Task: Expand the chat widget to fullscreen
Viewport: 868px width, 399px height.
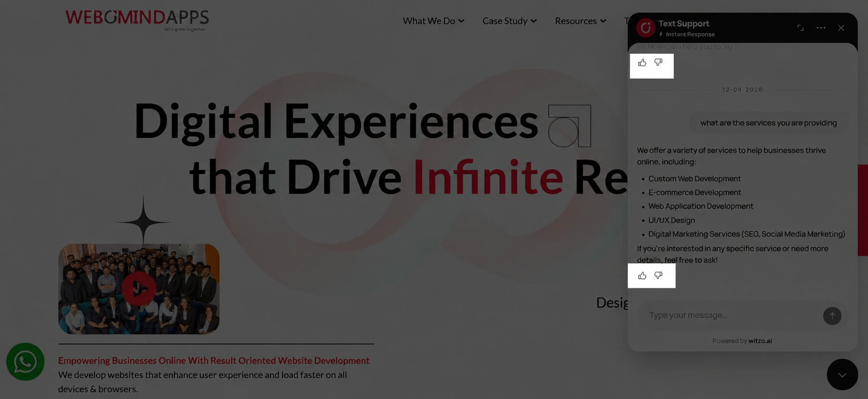Action: pyautogui.click(x=800, y=28)
